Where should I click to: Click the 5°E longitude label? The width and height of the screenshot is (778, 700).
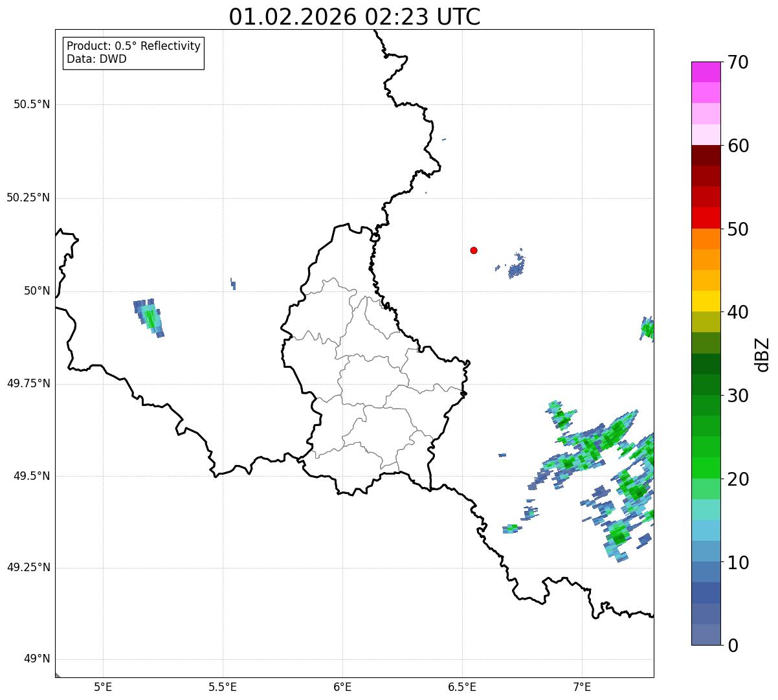click(103, 686)
